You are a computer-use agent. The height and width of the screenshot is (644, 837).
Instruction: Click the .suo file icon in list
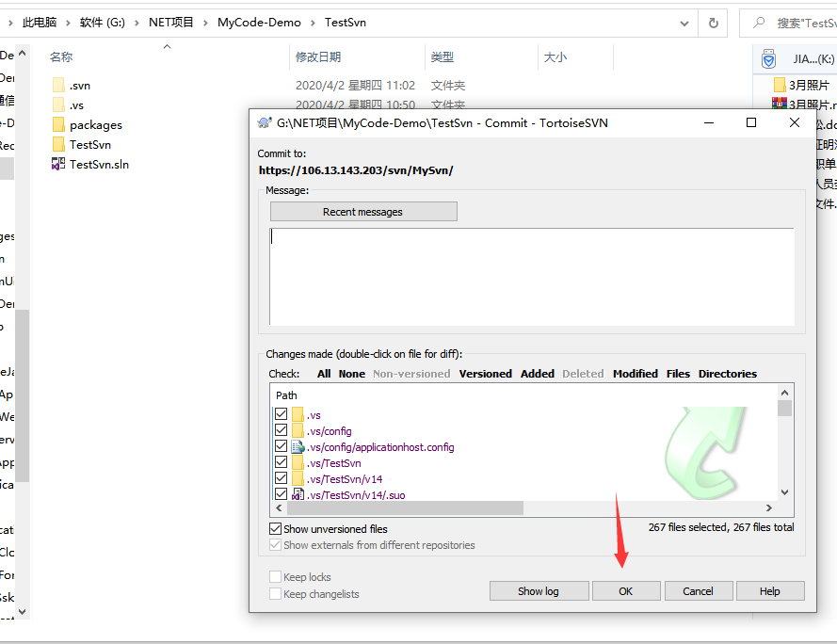298,494
